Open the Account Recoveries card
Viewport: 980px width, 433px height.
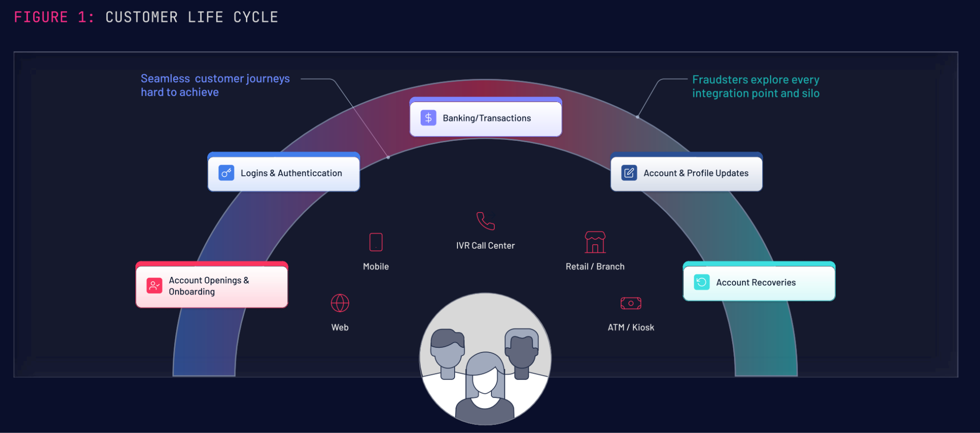759,281
